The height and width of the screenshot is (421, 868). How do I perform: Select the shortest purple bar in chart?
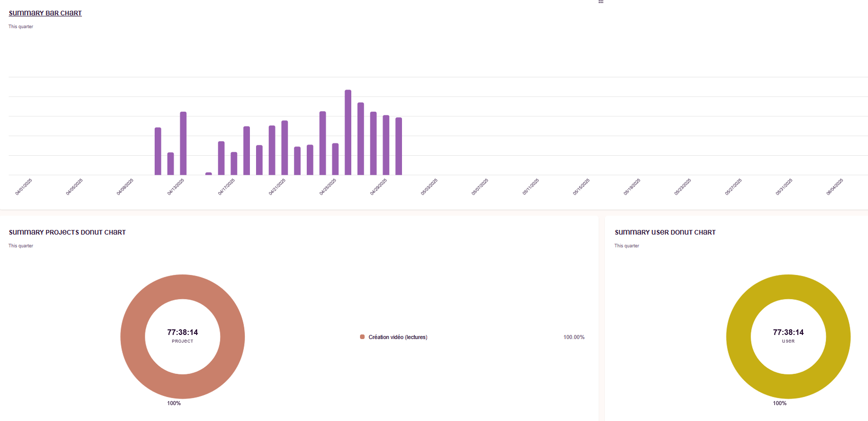208,174
